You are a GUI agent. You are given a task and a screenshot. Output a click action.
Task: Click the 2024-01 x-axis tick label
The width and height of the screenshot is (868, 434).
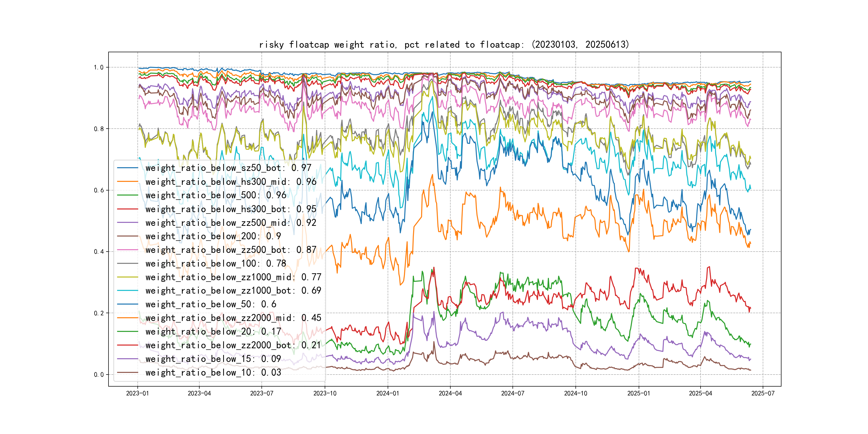[x=387, y=393]
